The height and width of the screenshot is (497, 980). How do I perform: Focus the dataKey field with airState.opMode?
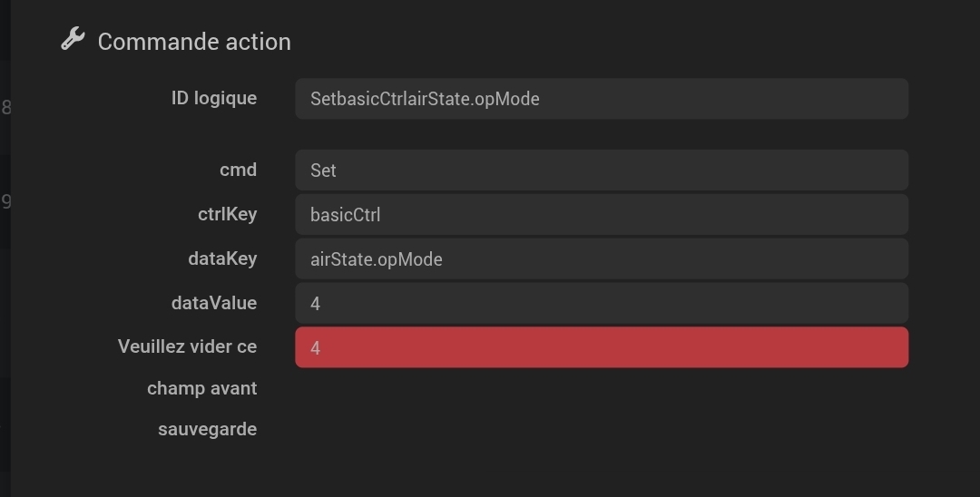(602, 258)
